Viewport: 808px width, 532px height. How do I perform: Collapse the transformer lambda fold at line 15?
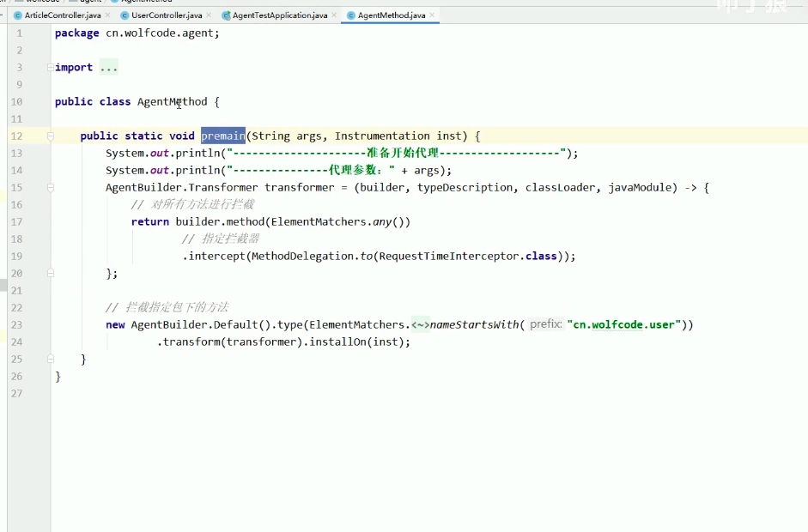(50, 187)
